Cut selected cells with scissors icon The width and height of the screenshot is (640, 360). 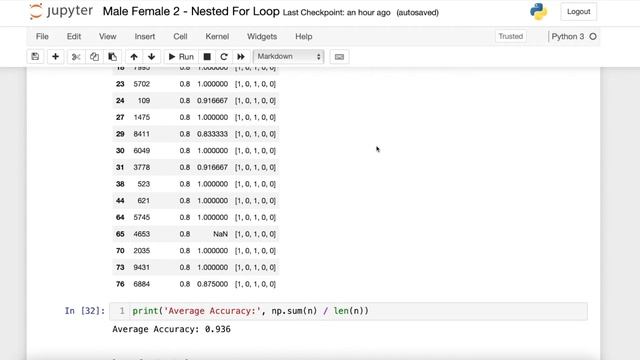pyautogui.click(x=76, y=57)
